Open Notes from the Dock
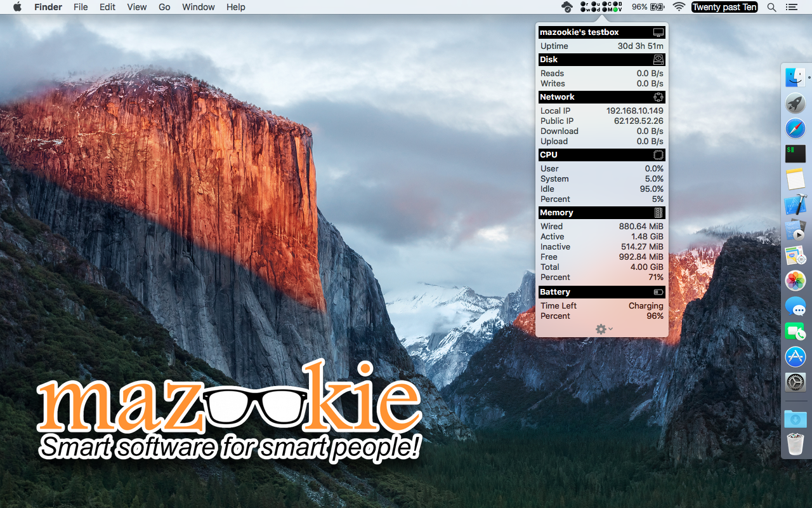This screenshot has width=812, height=508. click(x=795, y=179)
